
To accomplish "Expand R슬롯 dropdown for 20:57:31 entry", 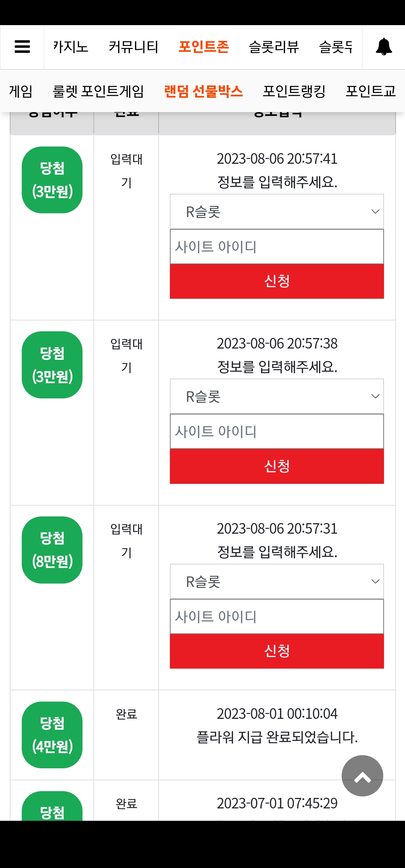I will 277,581.
